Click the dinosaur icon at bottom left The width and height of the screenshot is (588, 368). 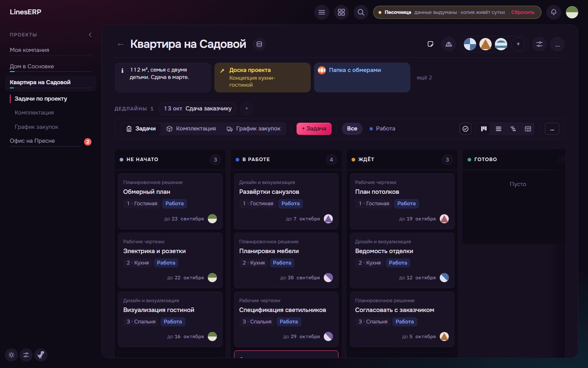pyautogui.click(x=41, y=355)
